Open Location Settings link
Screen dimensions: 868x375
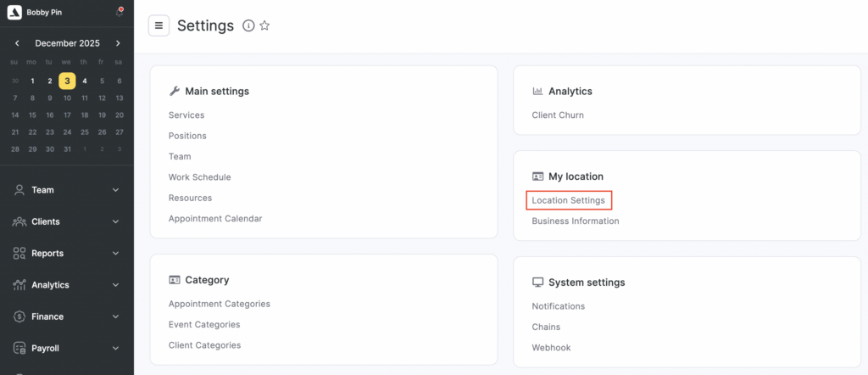pos(568,200)
